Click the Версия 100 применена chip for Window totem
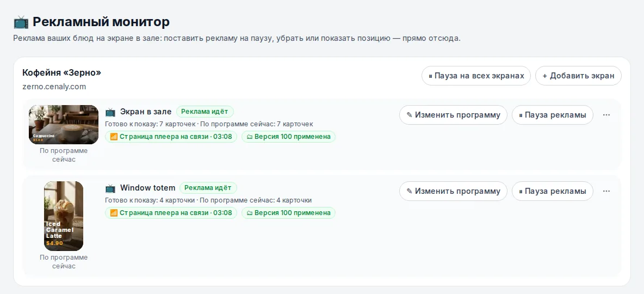 (x=288, y=213)
